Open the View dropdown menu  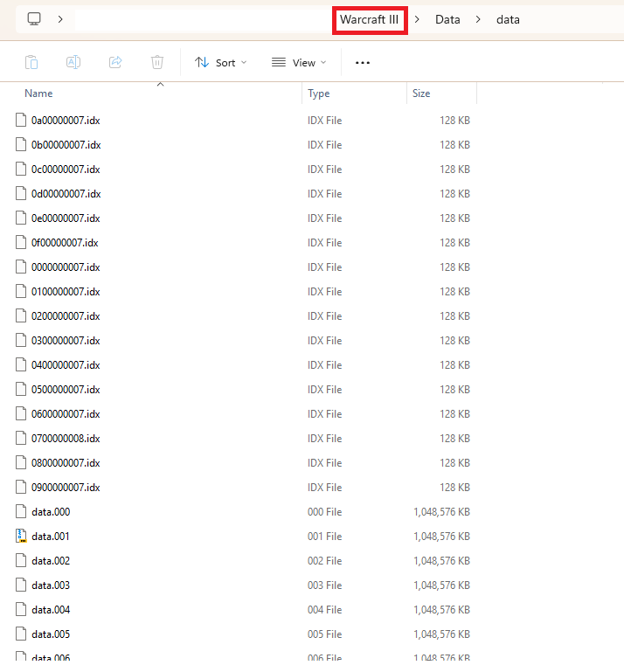[299, 63]
